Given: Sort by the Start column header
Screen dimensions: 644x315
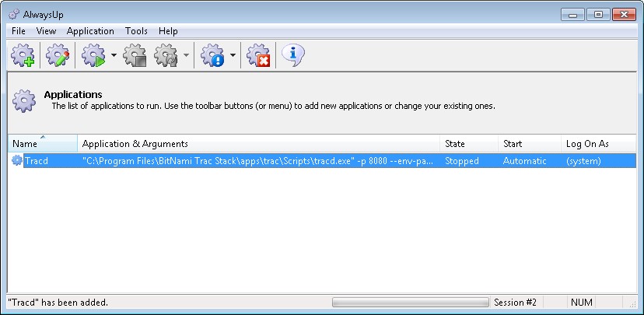Looking at the screenshot, I should 530,144.
